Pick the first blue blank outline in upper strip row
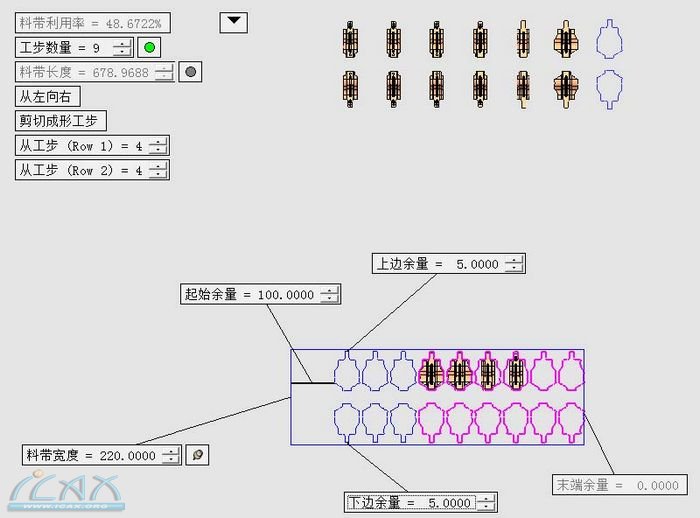 click(x=347, y=372)
